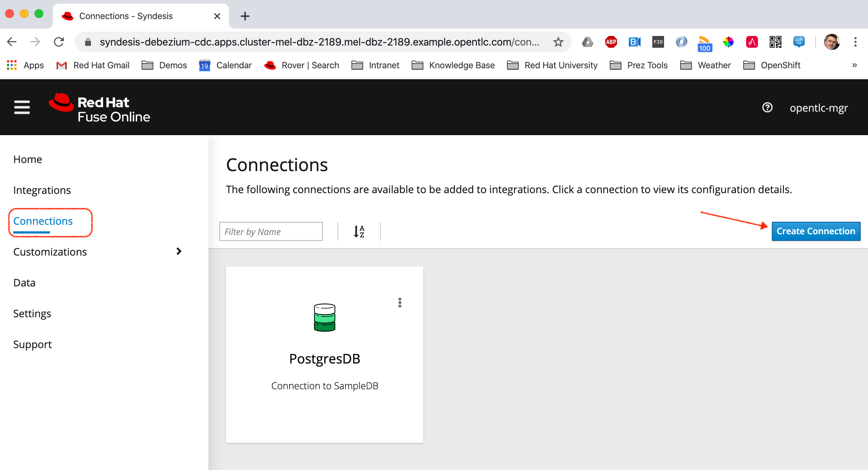The width and height of the screenshot is (868, 470).
Task: Bookmark the page with the star icon
Action: click(x=558, y=42)
